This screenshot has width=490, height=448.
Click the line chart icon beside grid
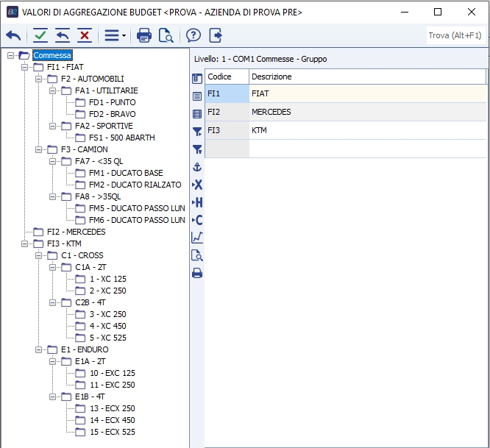[196, 237]
